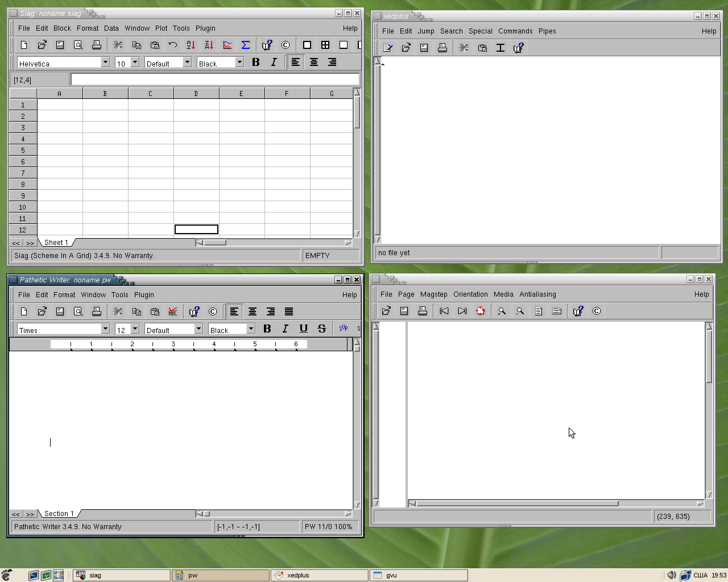The image size is (728, 582).
Task: Open the Magstep menu in gvu
Action: pos(434,294)
